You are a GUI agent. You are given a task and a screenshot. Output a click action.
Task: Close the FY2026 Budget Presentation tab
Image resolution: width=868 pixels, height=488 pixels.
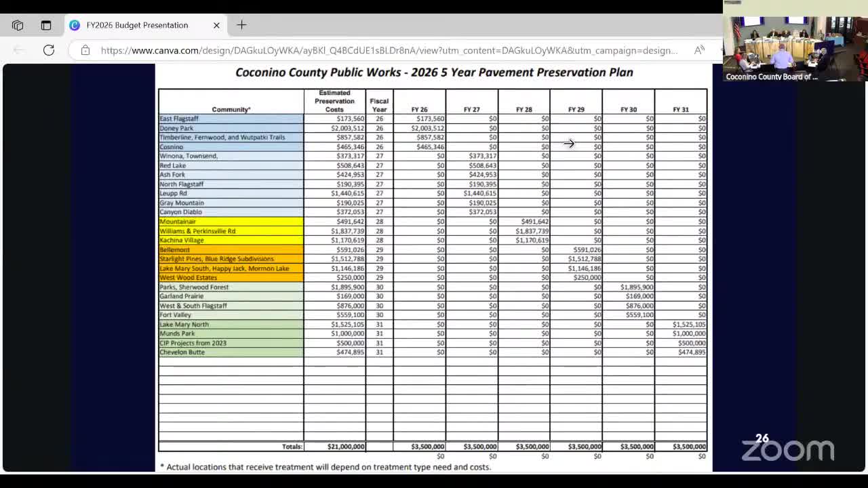216,25
